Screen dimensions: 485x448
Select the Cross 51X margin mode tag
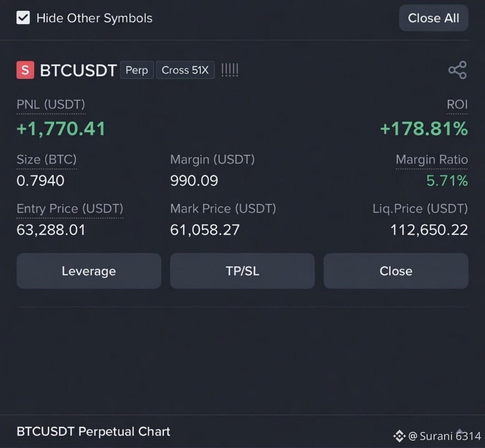pyautogui.click(x=185, y=70)
